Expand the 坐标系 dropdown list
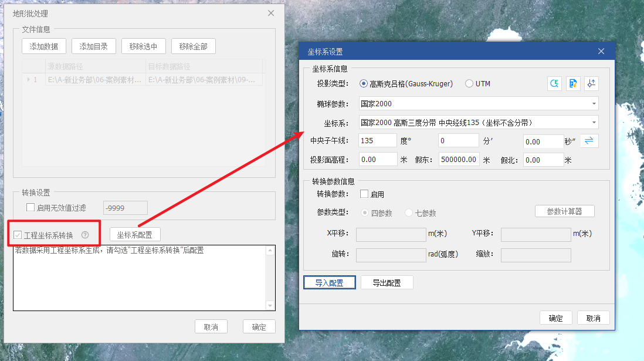644x361 pixels. pos(594,123)
